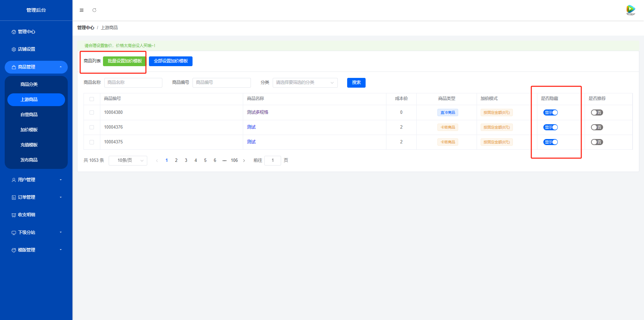Screen dimensions: 644x320
Task: Click the green 批量设置加价模板 button
Action: [125, 61]
